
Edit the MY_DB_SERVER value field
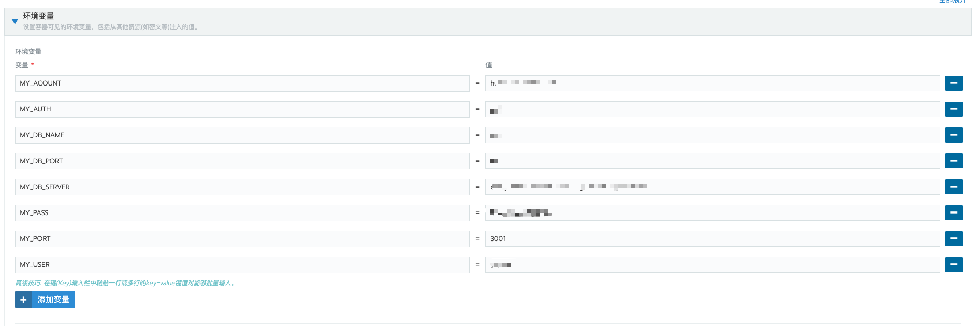[x=712, y=187]
